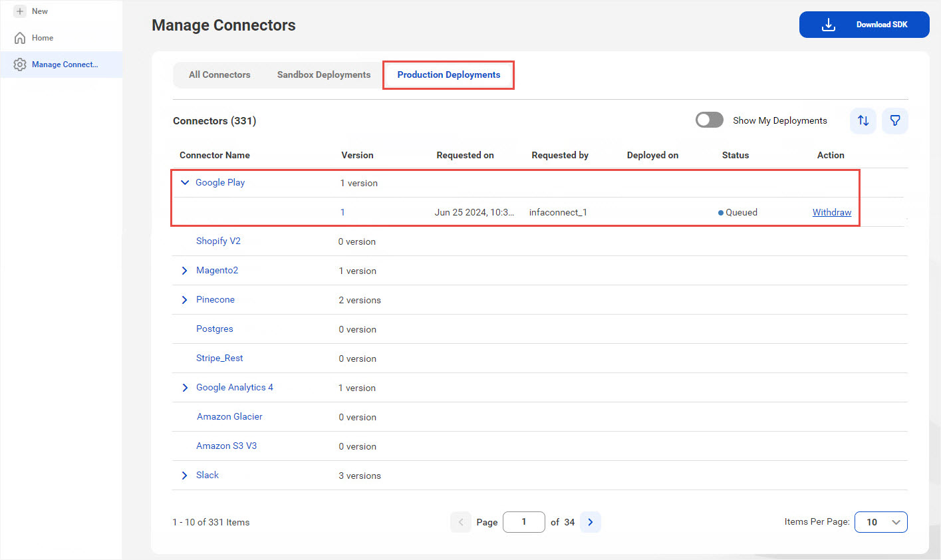Collapse the Google Play row
The width and height of the screenshot is (941, 560).
185,182
